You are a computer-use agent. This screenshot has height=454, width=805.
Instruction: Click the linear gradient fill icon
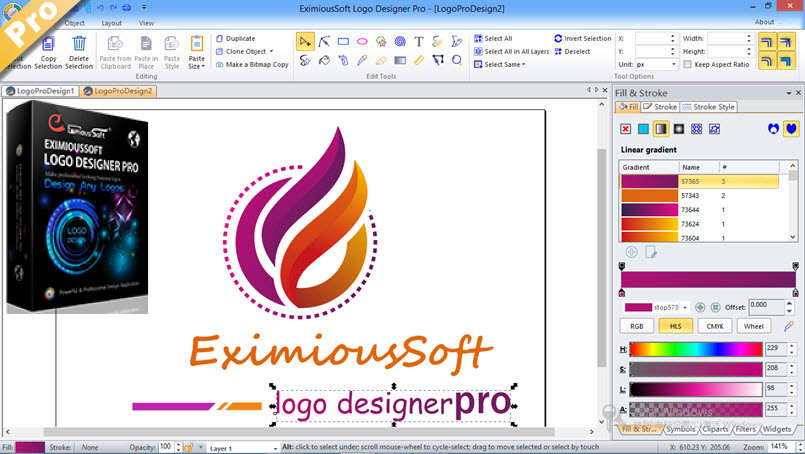[661, 129]
